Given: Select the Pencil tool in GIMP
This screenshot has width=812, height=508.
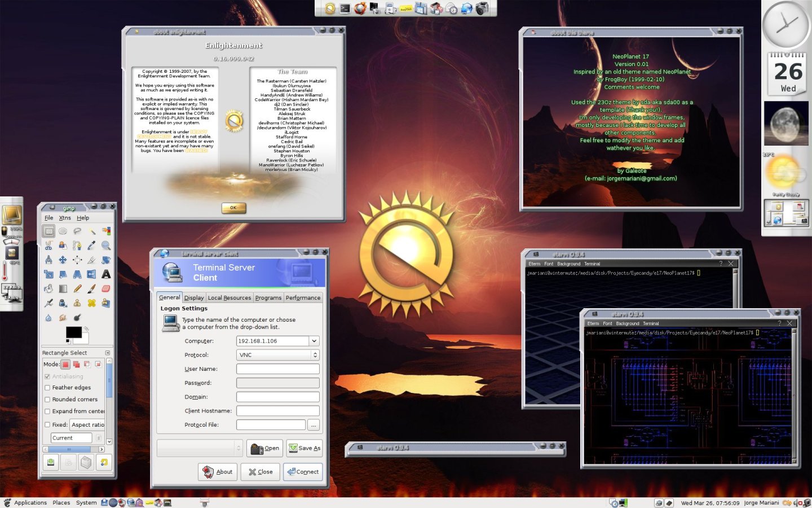Looking at the screenshot, I should tap(77, 288).
